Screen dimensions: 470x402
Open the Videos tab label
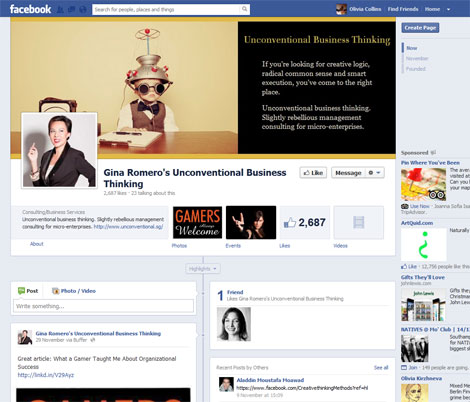tap(340, 246)
